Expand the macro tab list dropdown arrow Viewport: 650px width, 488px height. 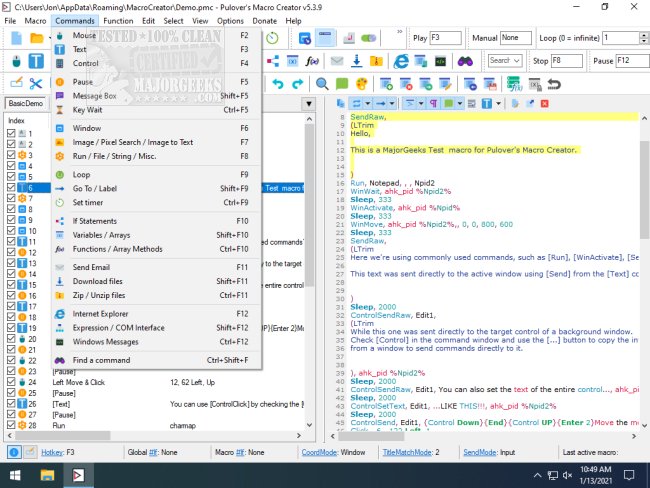point(308,104)
